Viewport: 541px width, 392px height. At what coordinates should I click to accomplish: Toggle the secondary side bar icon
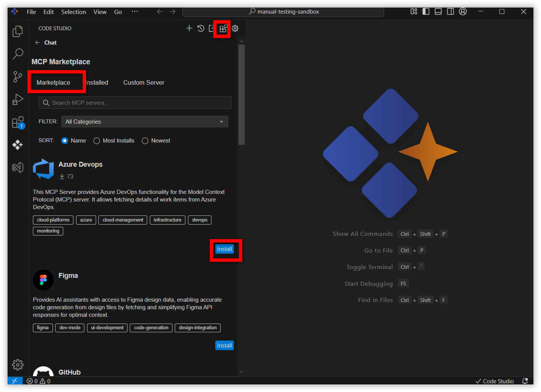click(450, 12)
